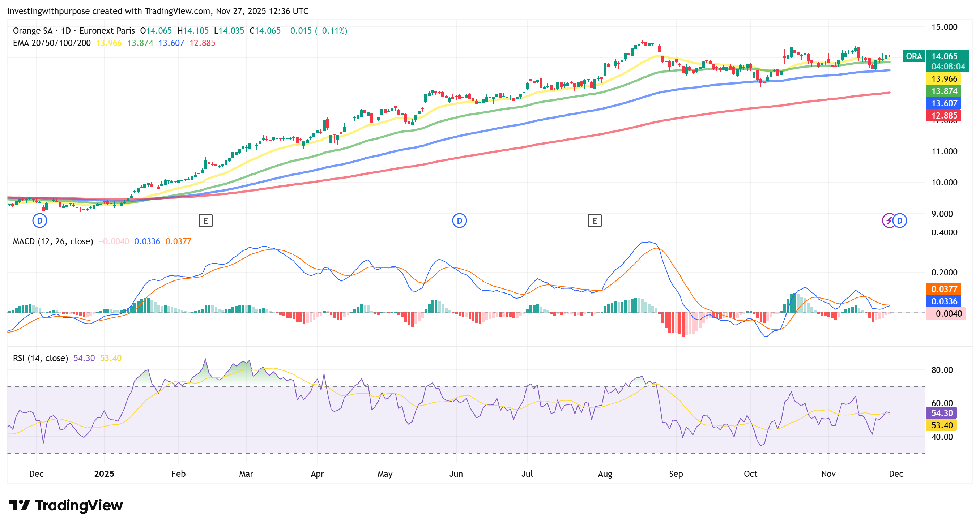The width and height of the screenshot is (980, 527).
Task: Click the yellow 13.966 EMA price label
Action: (x=943, y=79)
